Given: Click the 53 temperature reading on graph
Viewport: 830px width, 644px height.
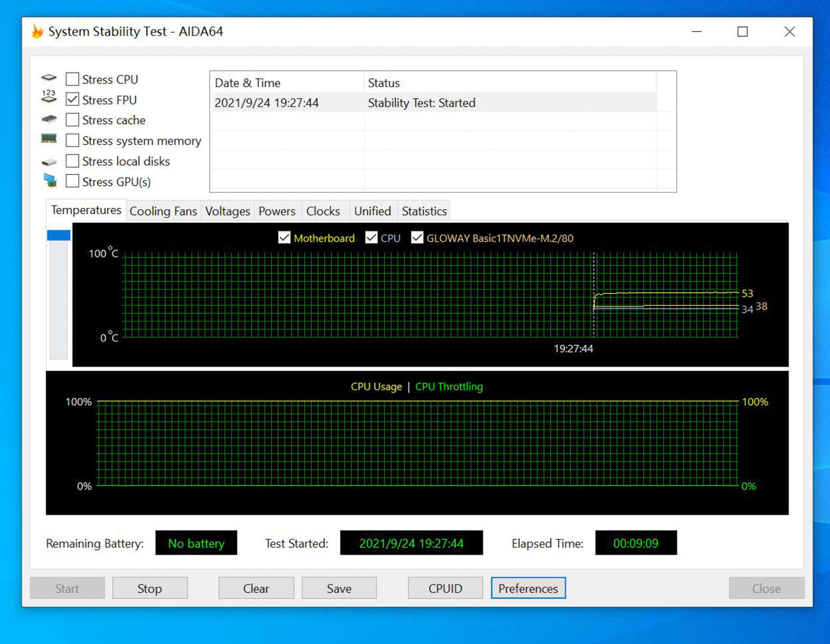Looking at the screenshot, I should click(x=747, y=293).
